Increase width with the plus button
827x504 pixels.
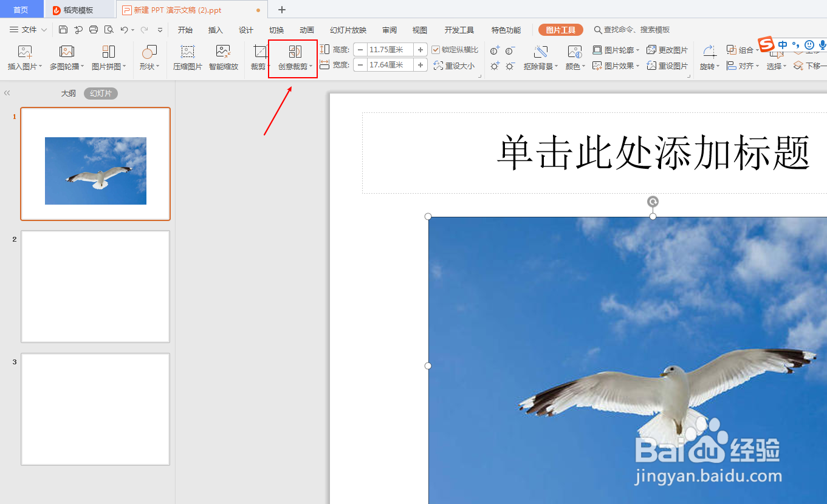(x=420, y=65)
